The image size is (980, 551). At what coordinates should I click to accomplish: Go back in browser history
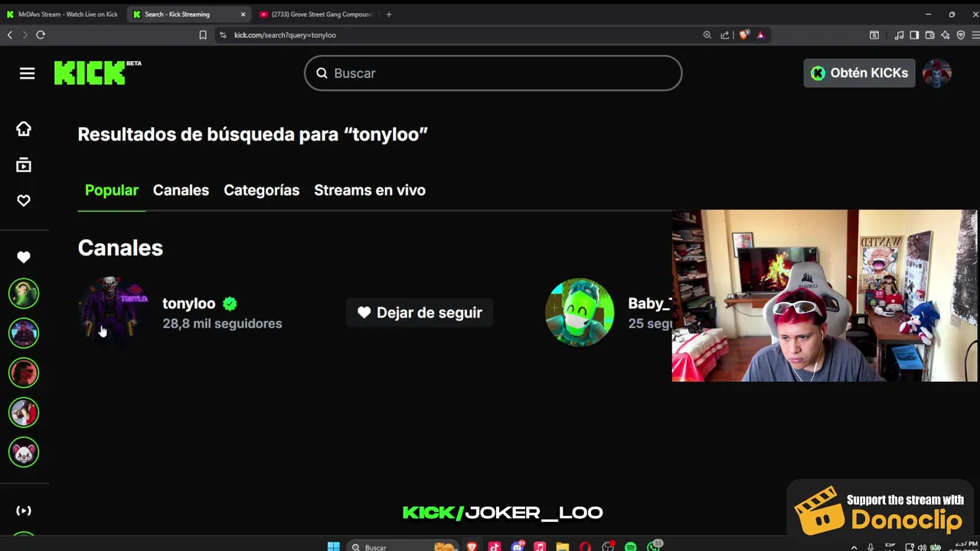[x=10, y=34]
